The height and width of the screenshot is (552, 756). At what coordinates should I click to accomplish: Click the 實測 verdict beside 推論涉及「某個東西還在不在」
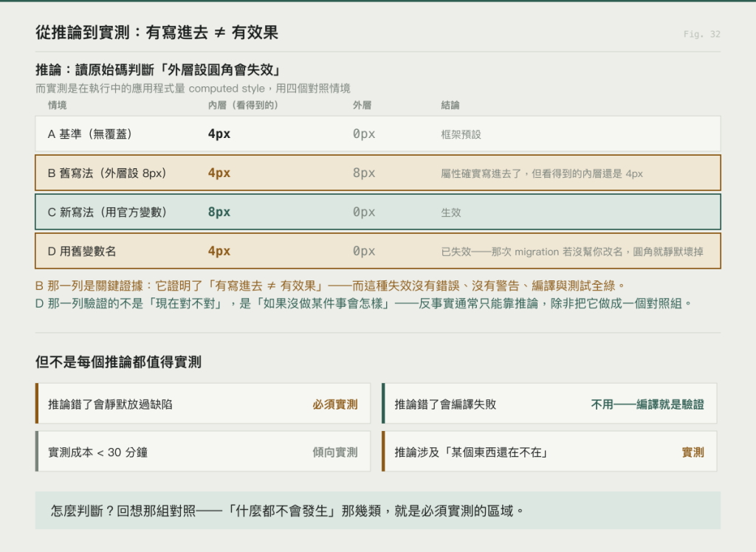(693, 452)
